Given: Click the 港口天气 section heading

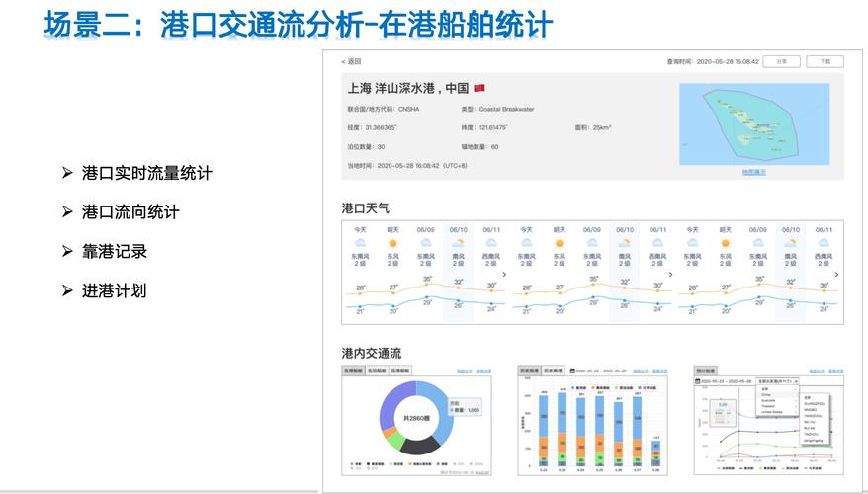Looking at the screenshot, I should (366, 208).
